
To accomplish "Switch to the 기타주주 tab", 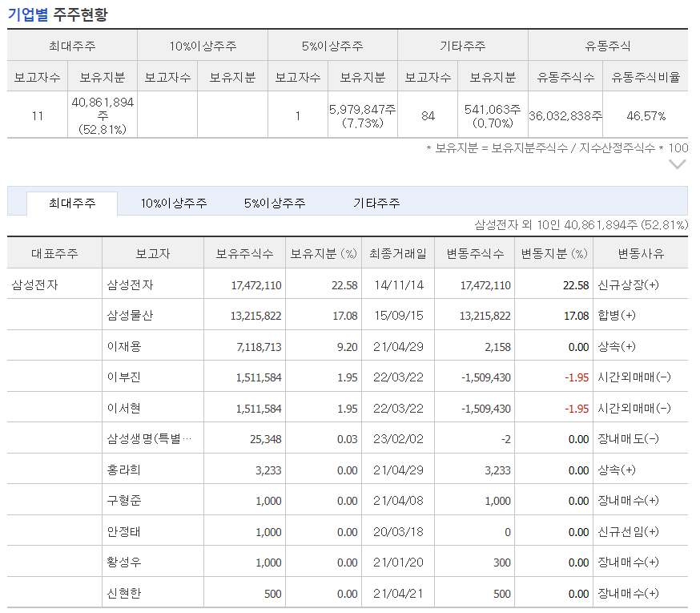I will click(376, 204).
